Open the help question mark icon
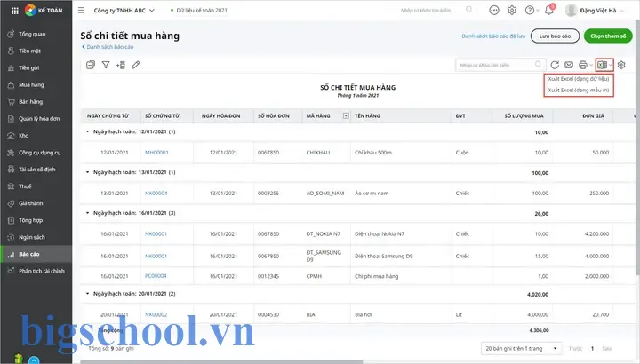The height and width of the screenshot is (364, 640). pos(530,10)
